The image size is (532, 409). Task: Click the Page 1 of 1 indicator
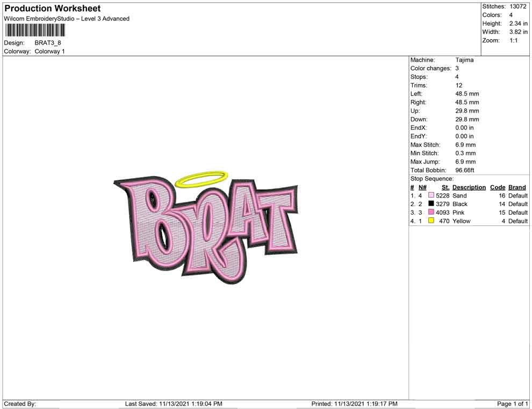[x=512, y=404]
